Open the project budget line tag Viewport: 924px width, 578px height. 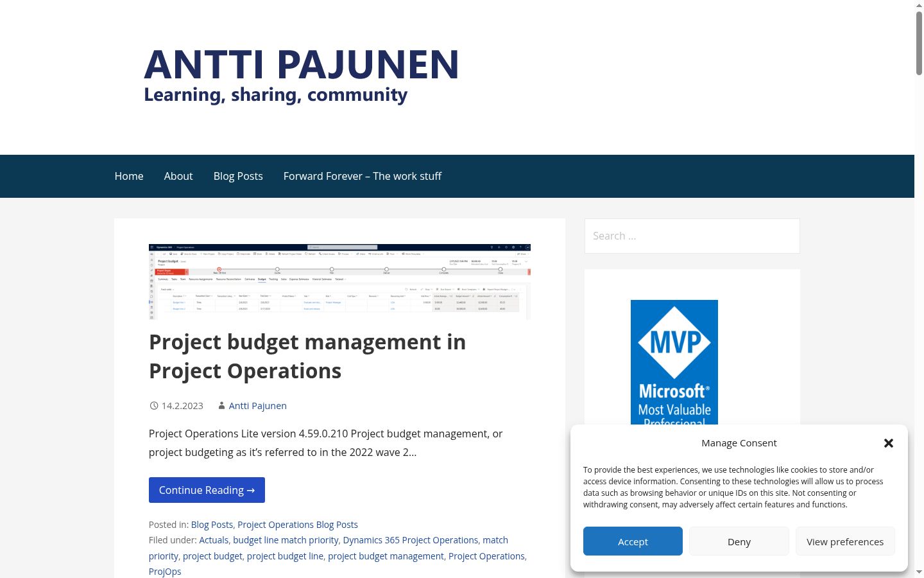pos(285,556)
